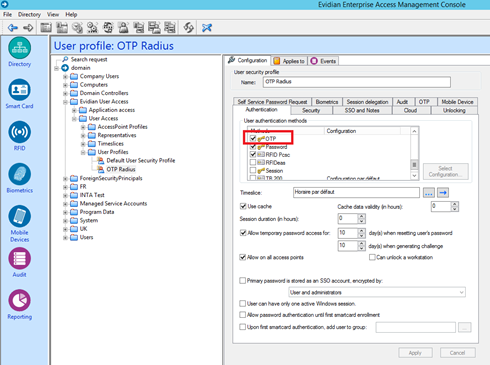Screen dimensions: 490x365
Task: Switch to the Security tab
Action: [311, 110]
